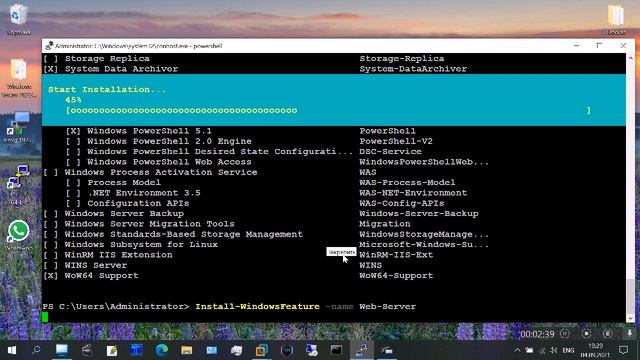
Task: Select the 'DSC-Service' name text
Action: pos(390,151)
